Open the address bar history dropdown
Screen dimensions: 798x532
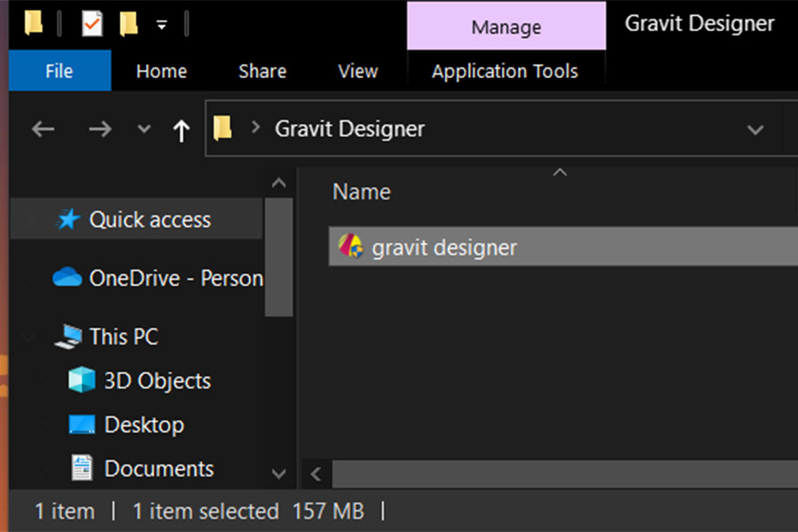755,129
